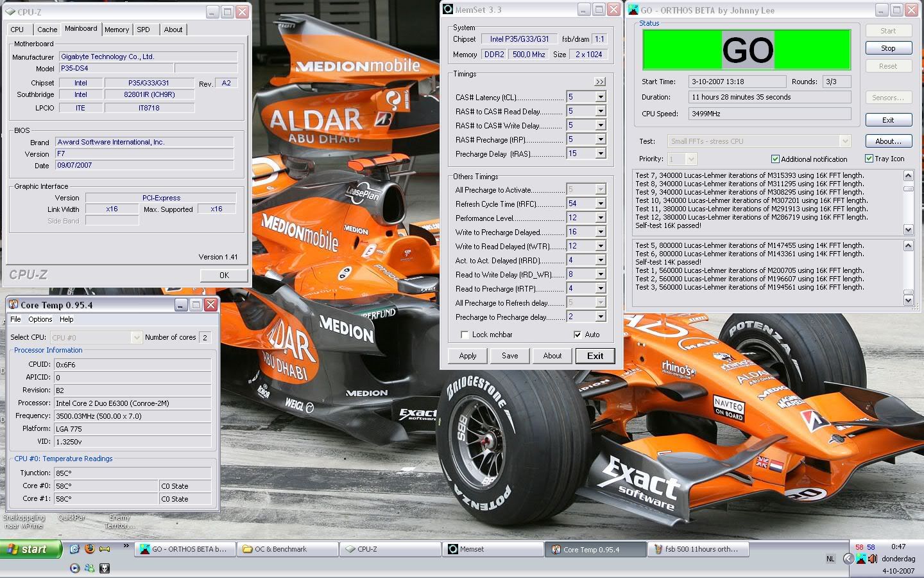Stop the ORTHOS stress test

[888, 48]
